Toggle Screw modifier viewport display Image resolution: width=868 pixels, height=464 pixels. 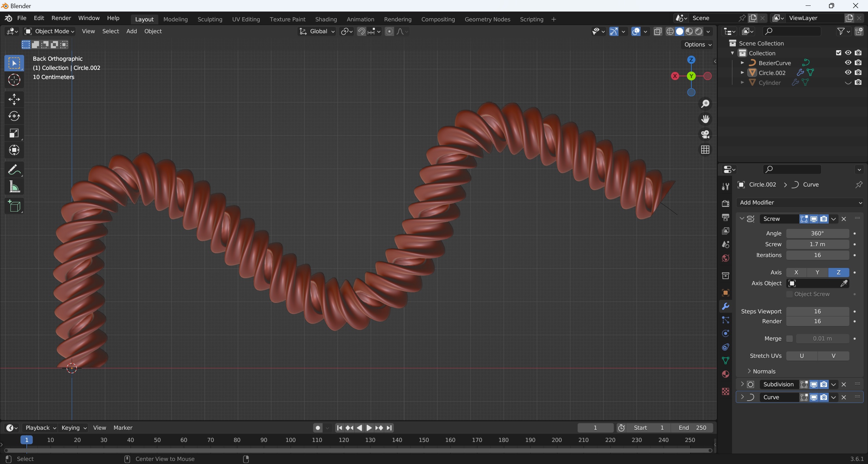[814, 219]
